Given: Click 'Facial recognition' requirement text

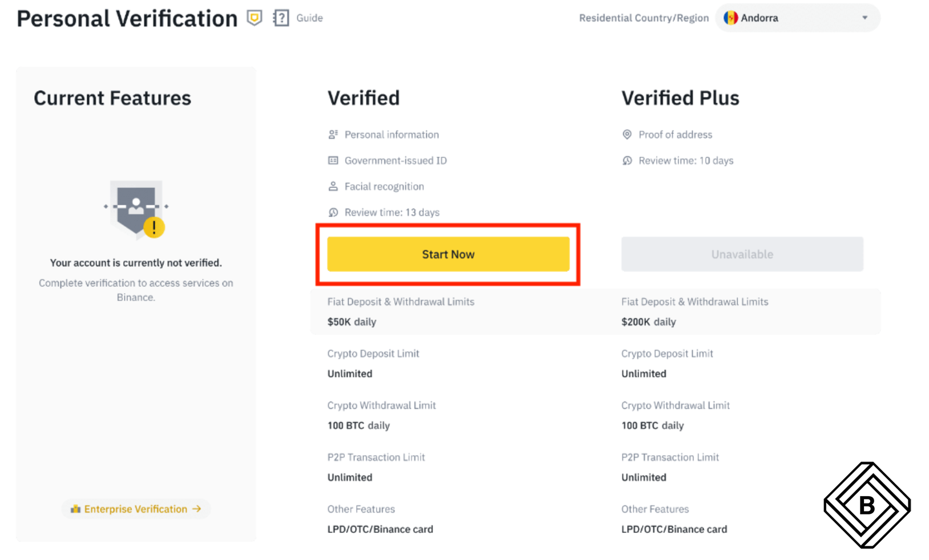Looking at the screenshot, I should 384,186.
